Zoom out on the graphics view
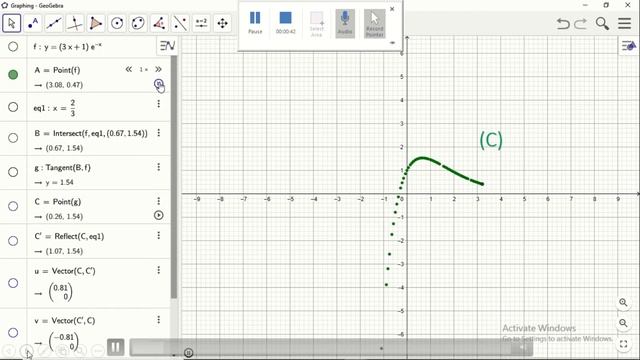640x360 pixels. pos(623,323)
